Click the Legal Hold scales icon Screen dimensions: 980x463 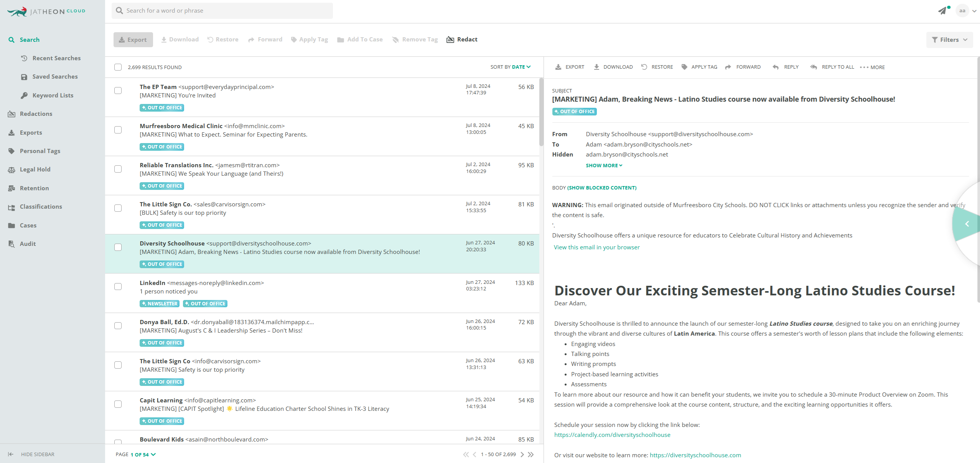(x=12, y=170)
